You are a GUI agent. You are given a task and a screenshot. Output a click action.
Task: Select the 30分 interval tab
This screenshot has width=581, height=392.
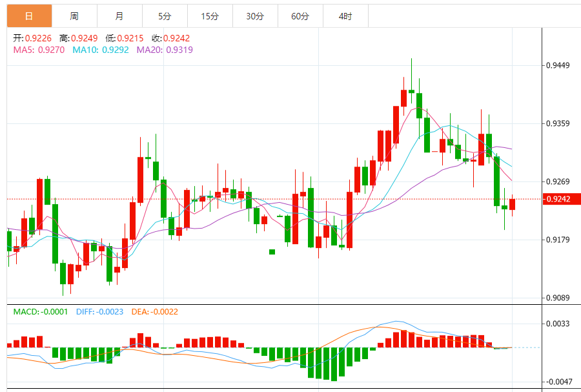(x=255, y=16)
